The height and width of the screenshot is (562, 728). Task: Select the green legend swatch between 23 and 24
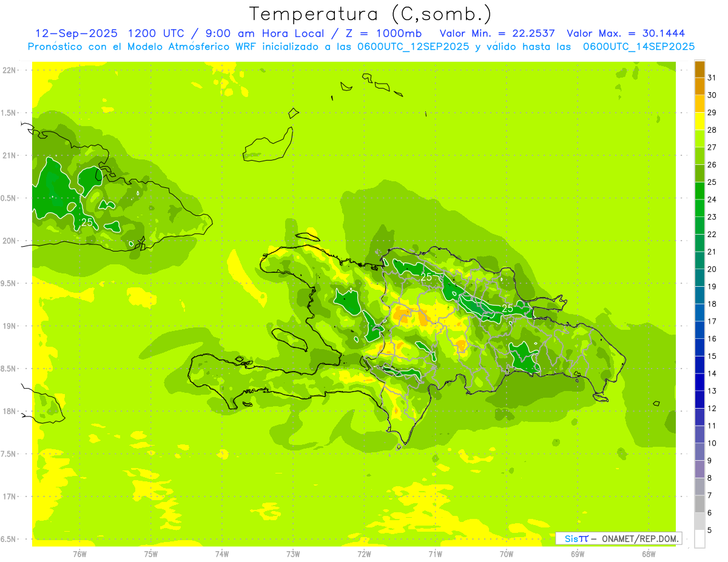[x=699, y=208]
